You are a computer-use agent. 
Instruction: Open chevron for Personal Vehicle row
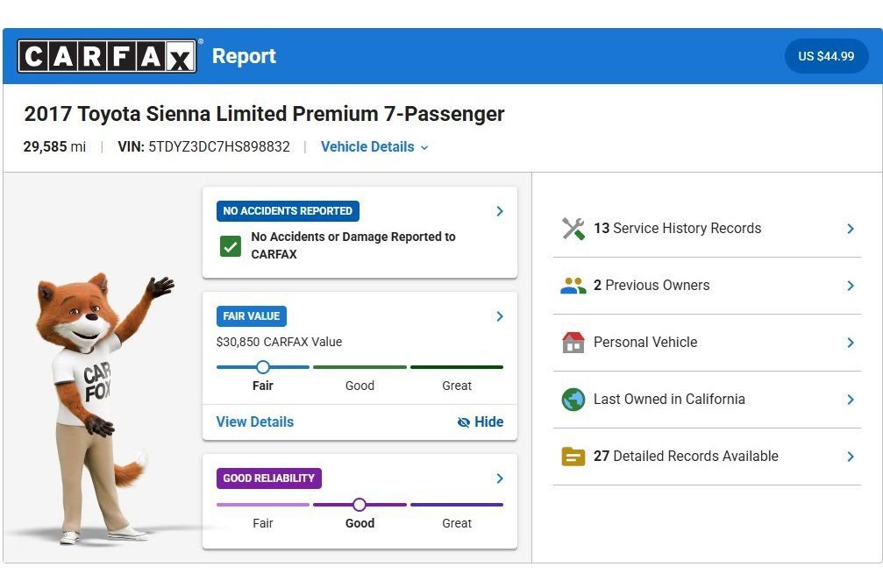tap(851, 343)
